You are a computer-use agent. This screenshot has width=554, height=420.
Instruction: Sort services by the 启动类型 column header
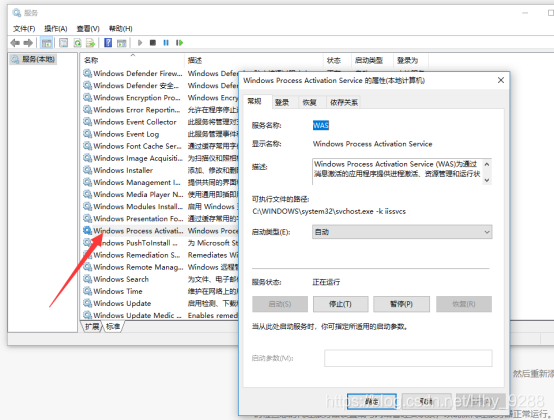(x=372, y=60)
